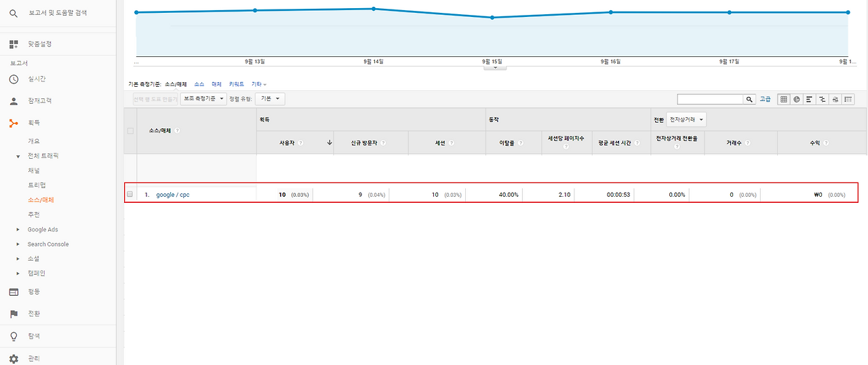This screenshot has height=365, width=868.
Task: Click 선택 행 도표 만들기 button
Action: click(x=155, y=99)
